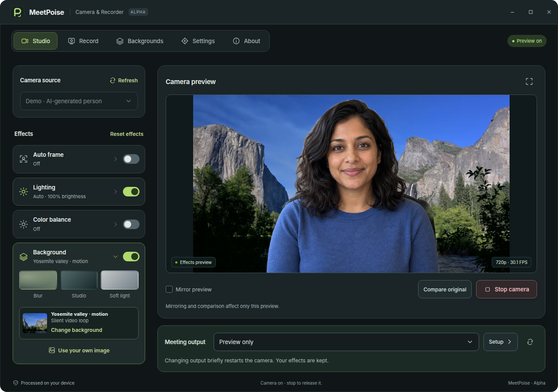The height and width of the screenshot is (392, 558).
Task: Click the Preview on status pill
Action: (527, 41)
